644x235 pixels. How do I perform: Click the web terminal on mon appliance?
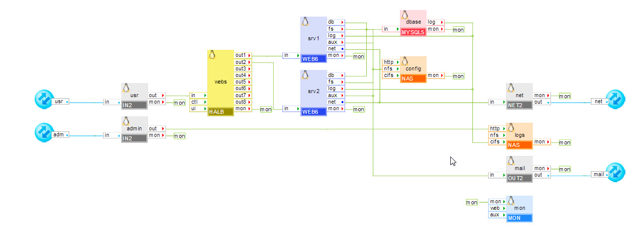[497, 208]
